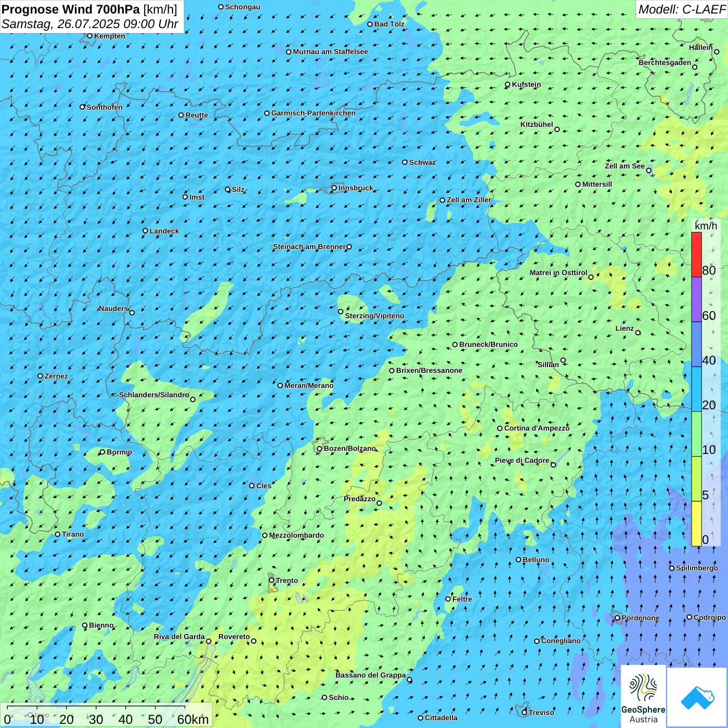
Task: Pick the Trento city marker dot
Action: pos(271,580)
